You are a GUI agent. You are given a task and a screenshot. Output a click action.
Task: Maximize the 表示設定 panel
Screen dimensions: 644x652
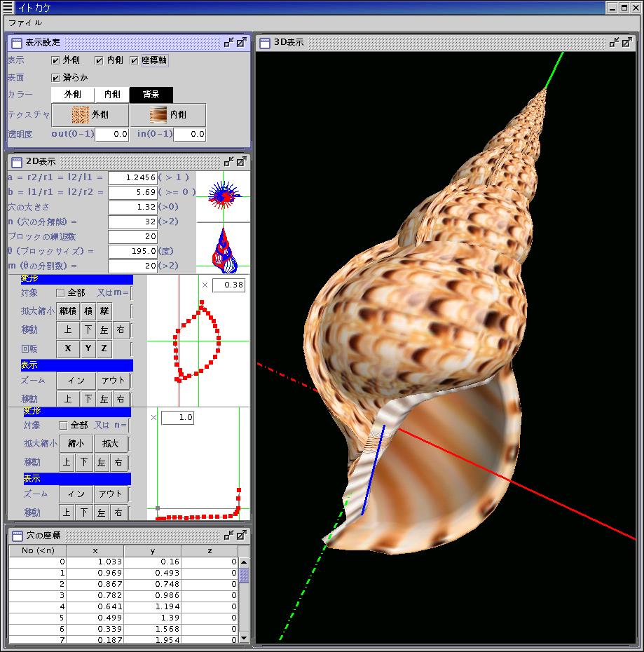241,43
